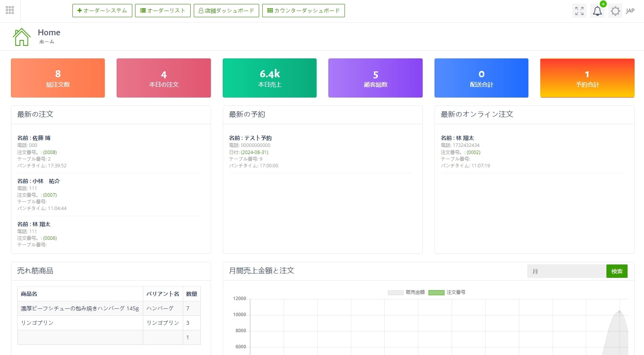Open the notifications bell icon
This screenshot has height=355, width=644.
click(x=597, y=11)
